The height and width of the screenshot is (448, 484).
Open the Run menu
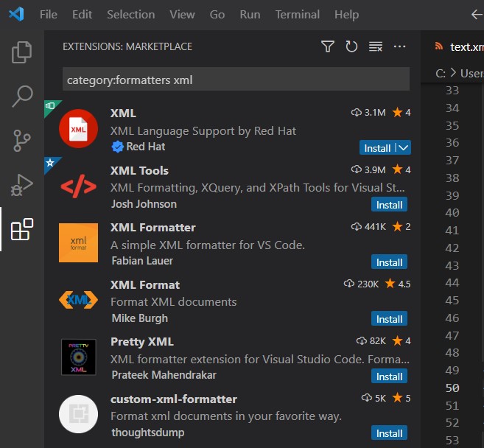[x=250, y=15]
